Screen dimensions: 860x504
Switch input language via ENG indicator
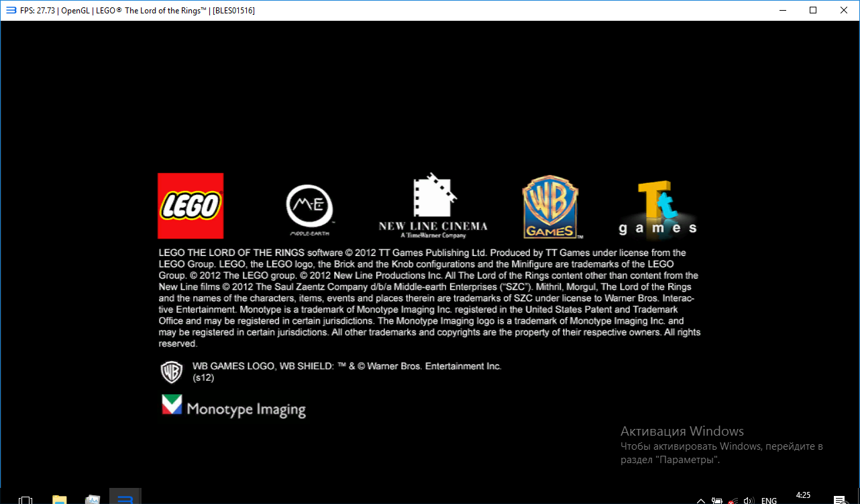[x=769, y=500]
